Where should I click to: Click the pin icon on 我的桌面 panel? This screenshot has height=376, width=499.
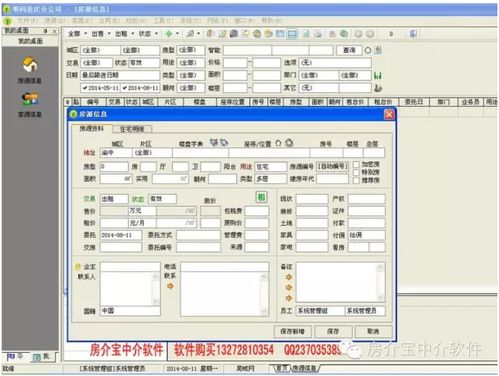(46, 31)
